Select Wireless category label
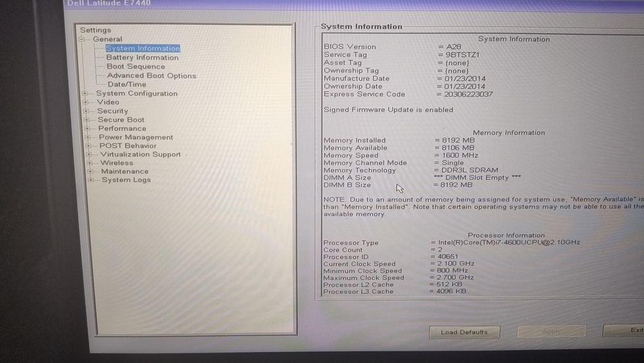This screenshot has height=363, width=644. click(117, 162)
